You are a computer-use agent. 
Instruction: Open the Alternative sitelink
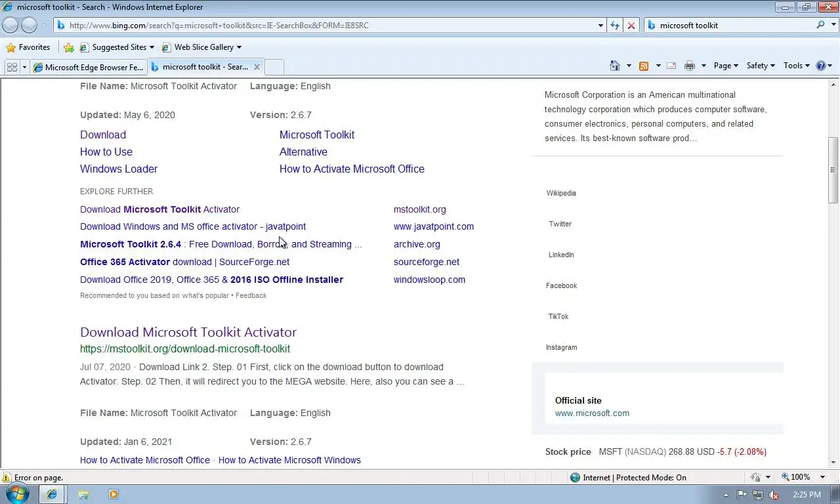[303, 152]
